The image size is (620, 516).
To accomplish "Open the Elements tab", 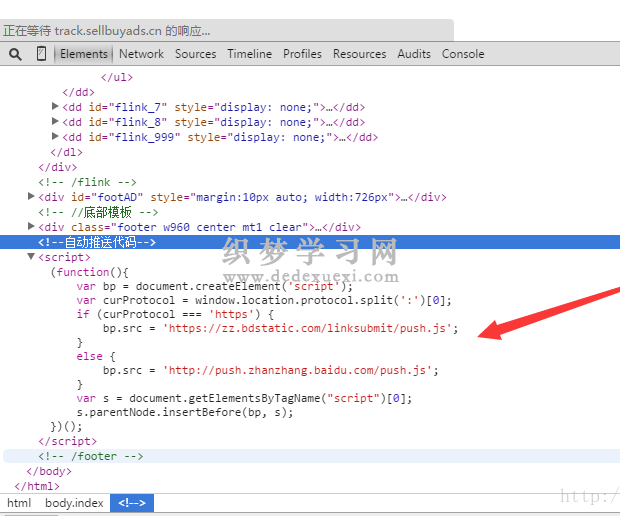I will pos(84,54).
